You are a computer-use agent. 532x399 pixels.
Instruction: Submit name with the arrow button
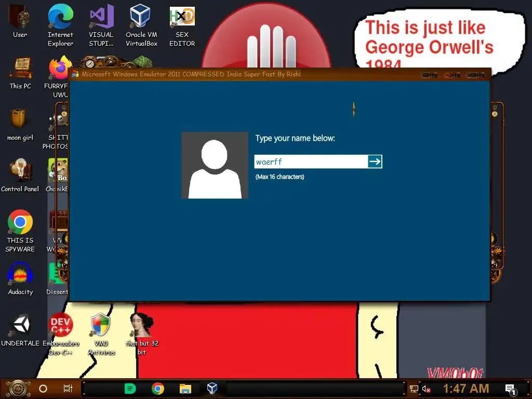pos(375,162)
